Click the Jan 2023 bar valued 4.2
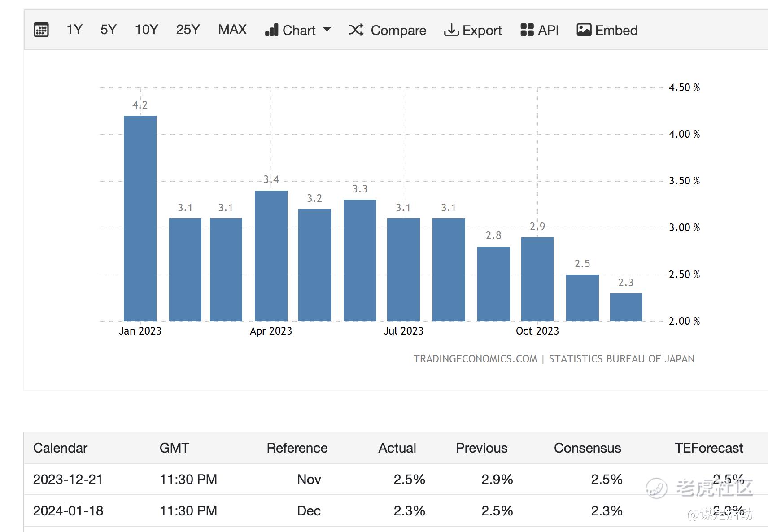The width and height of the screenshot is (768, 532). (x=140, y=218)
